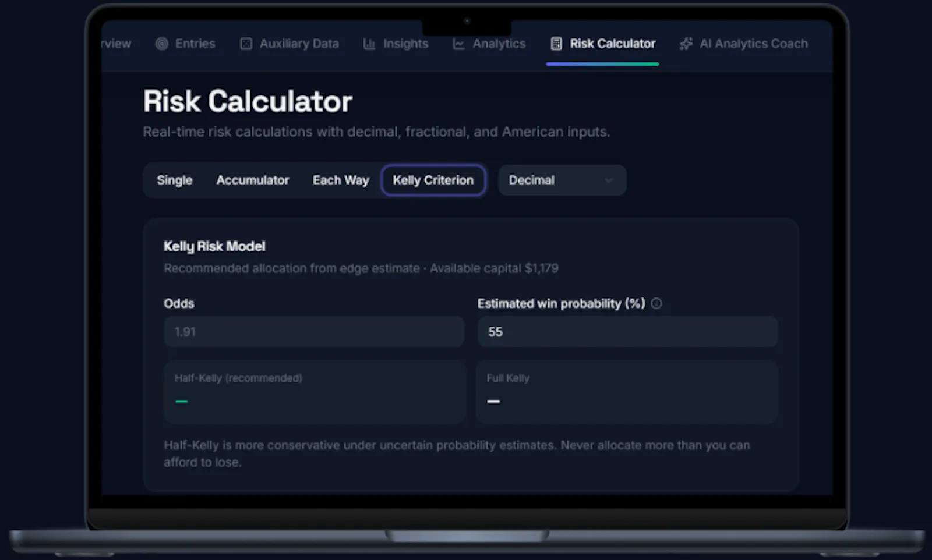Click the win probability info icon
Viewport: 932px width, 560px height.
[656, 303]
